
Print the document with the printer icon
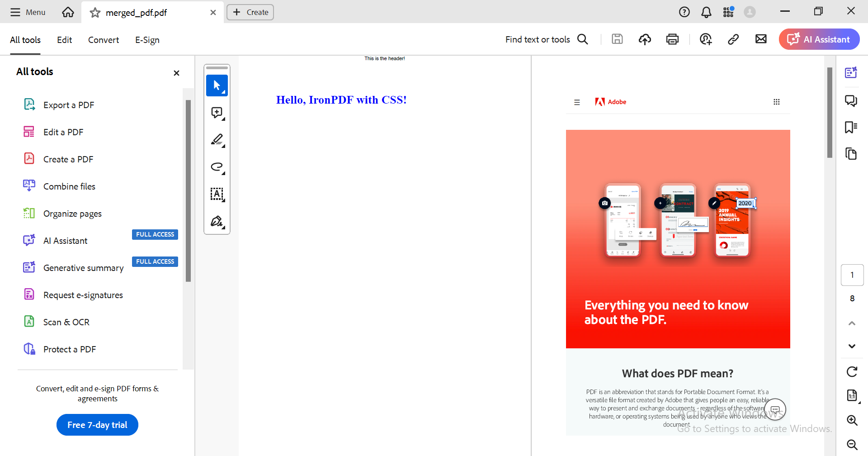(x=672, y=39)
